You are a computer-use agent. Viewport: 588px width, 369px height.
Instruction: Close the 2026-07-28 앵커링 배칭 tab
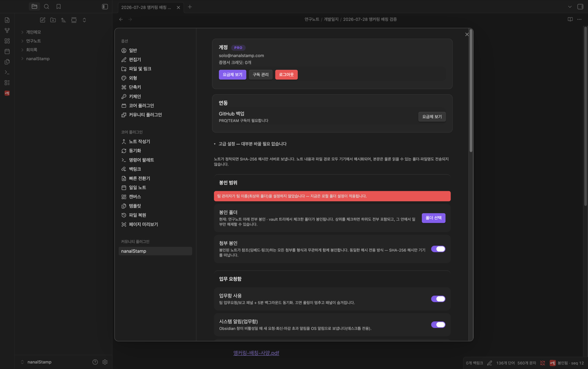[x=178, y=8]
